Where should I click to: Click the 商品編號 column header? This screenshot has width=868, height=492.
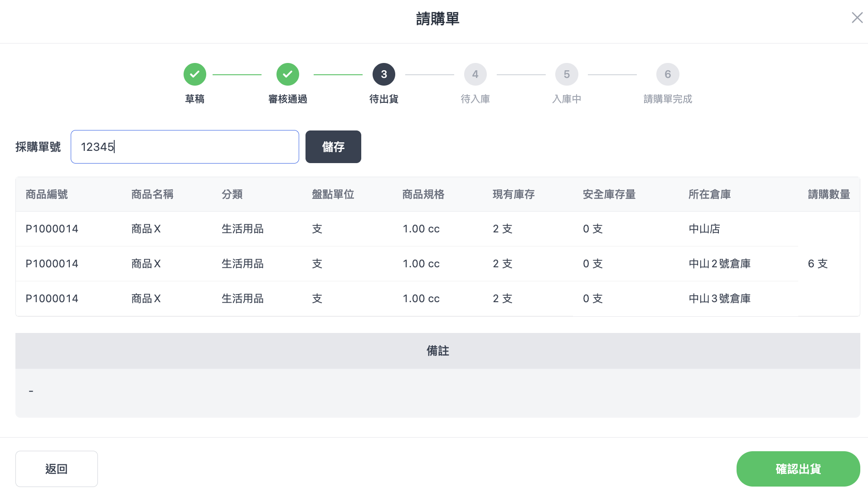pyautogui.click(x=47, y=194)
